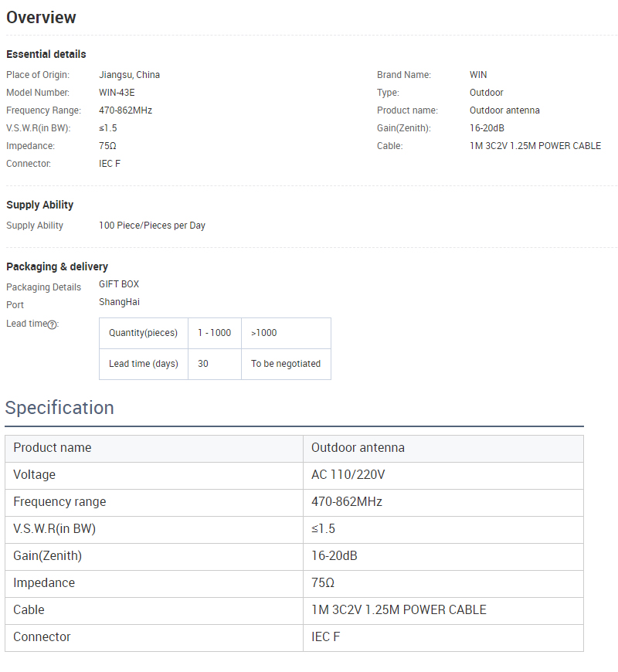The width and height of the screenshot is (618, 672).
Task: Click the Overview heading
Action: [42, 18]
